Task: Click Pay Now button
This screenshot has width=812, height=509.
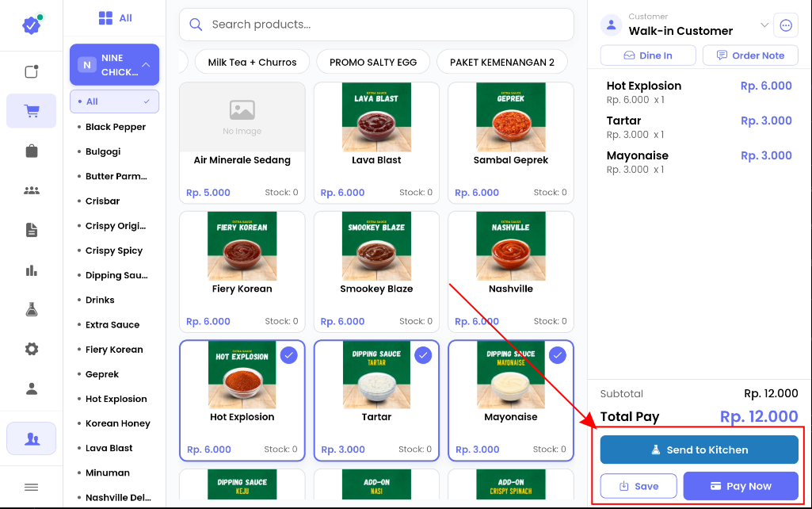Action: pyautogui.click(x=741, y=486)
